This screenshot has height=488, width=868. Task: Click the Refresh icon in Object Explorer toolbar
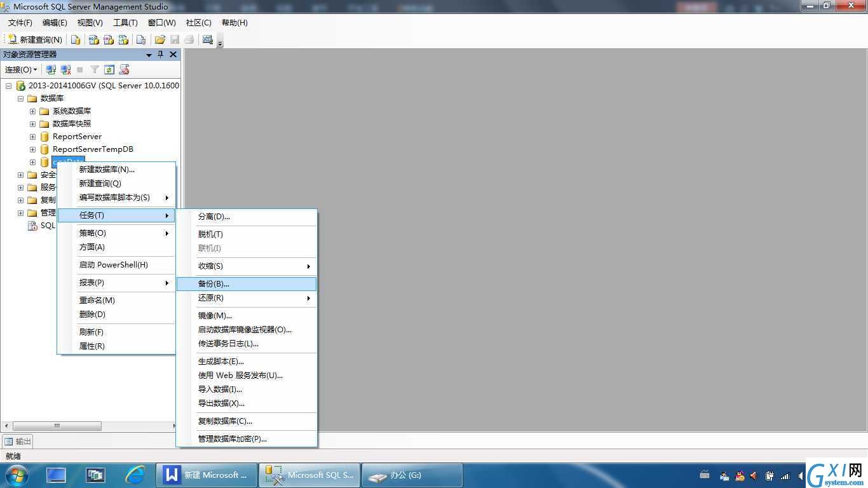tap(109, 69)
